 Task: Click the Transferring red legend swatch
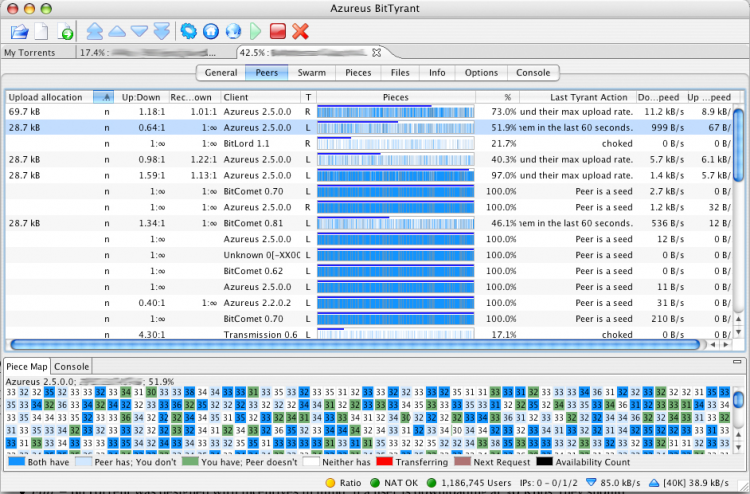[x=384, y=462]
